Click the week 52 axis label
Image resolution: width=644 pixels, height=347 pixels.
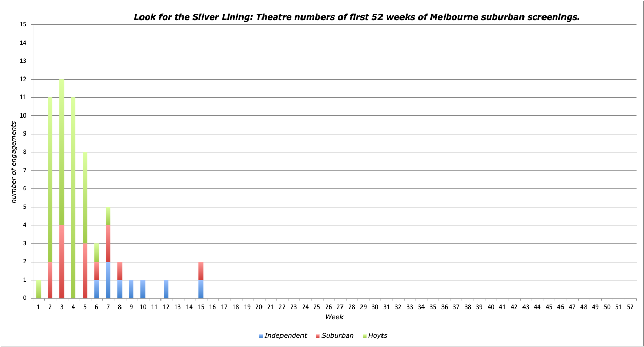coord(630,306)
